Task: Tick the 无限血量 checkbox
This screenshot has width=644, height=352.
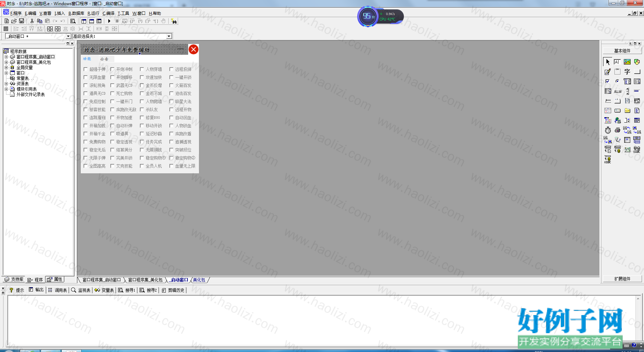Action: [86, 77]
